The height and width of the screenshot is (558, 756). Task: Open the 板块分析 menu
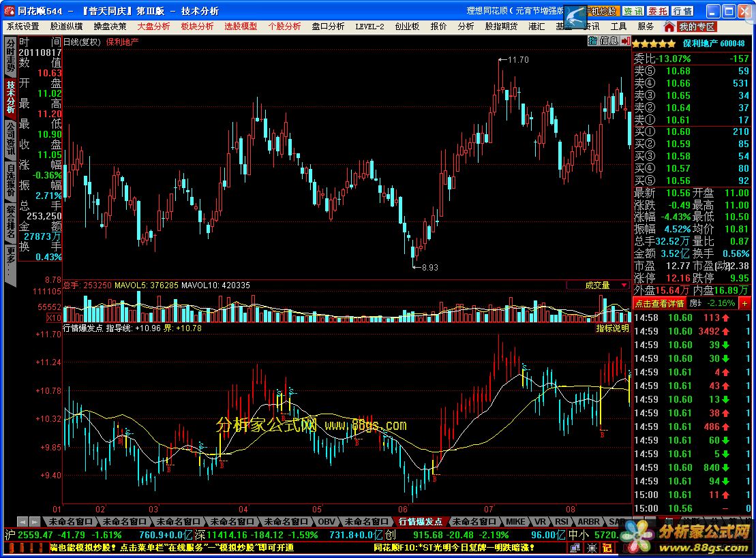(197, 27)
